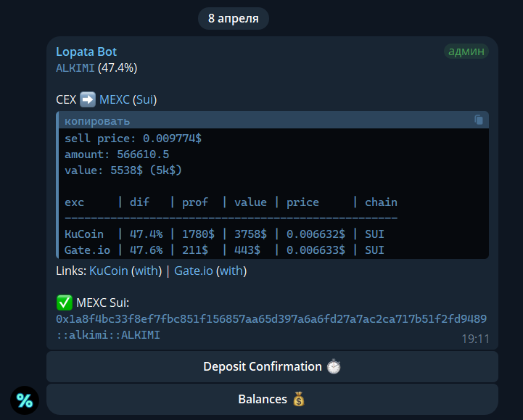Viewport: 523px width, 420px height.
Task: Open the Lopata Bot sender name
Action: (86, 52)
